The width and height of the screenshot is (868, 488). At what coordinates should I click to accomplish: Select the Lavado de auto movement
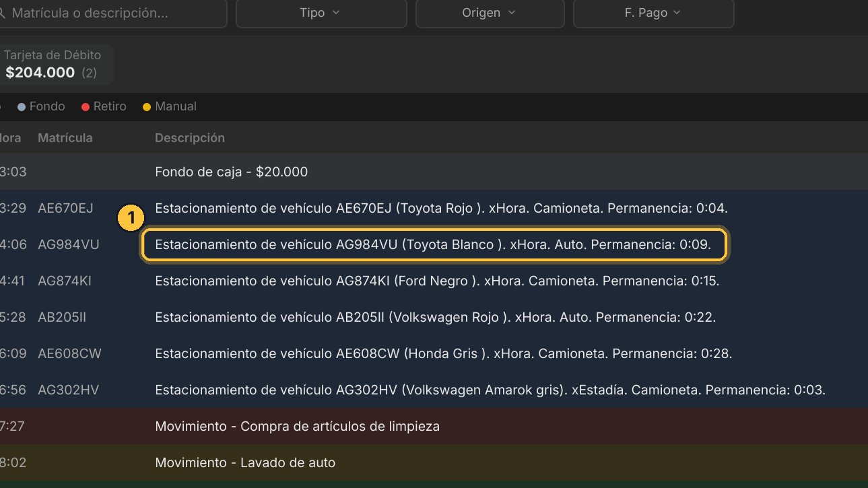245,462
